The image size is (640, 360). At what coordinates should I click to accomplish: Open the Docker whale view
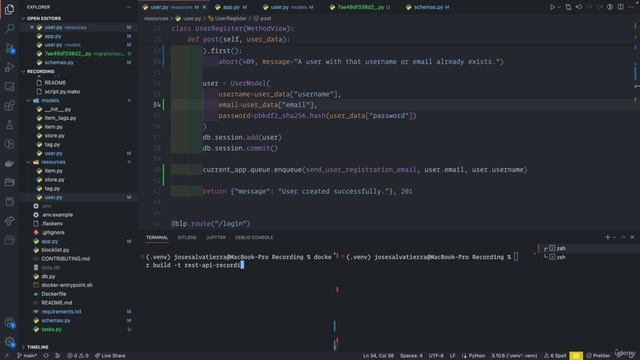pos(9,163)
